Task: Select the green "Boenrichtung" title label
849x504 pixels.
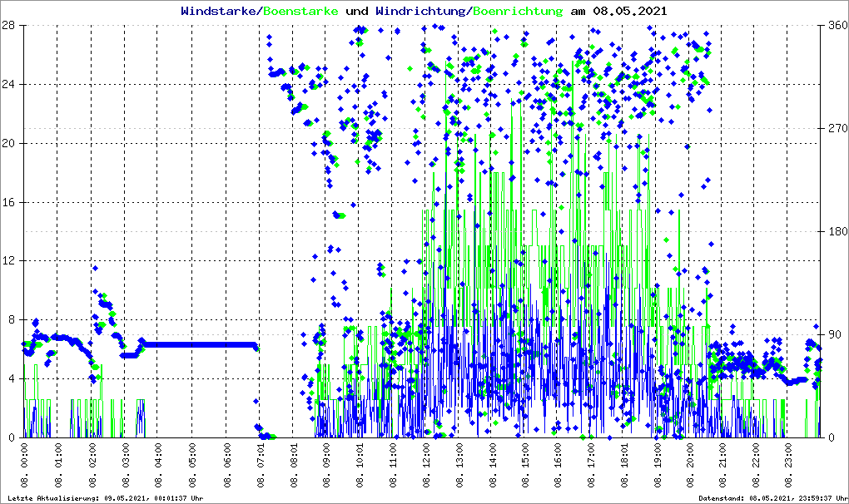Action: coord(518,11)
